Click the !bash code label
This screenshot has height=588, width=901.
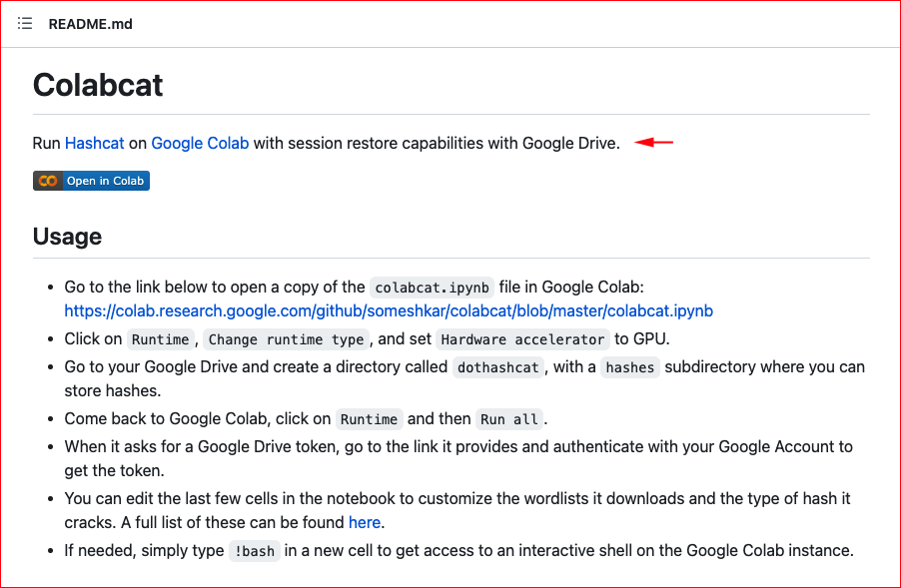[x=255, y=551]
